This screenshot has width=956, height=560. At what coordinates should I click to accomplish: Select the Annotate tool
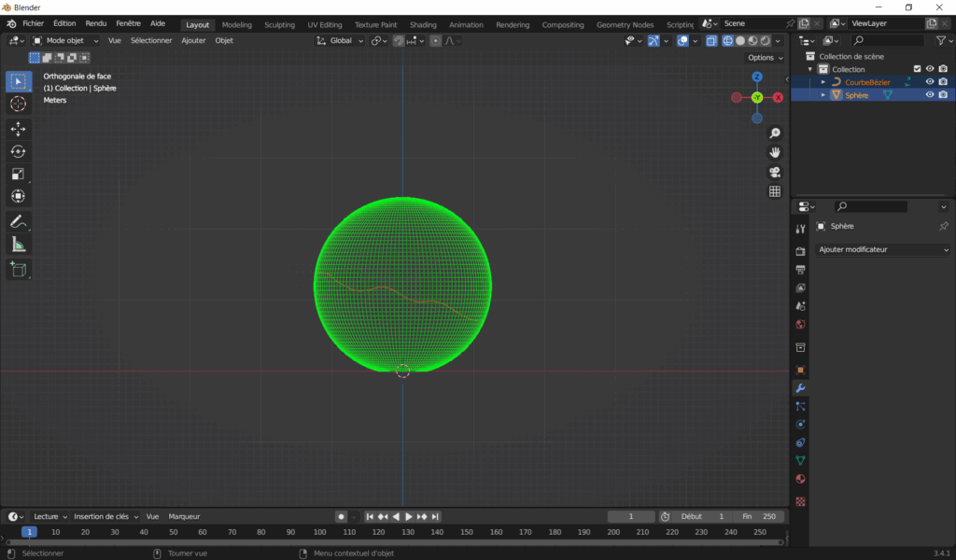tap(19, 222)
